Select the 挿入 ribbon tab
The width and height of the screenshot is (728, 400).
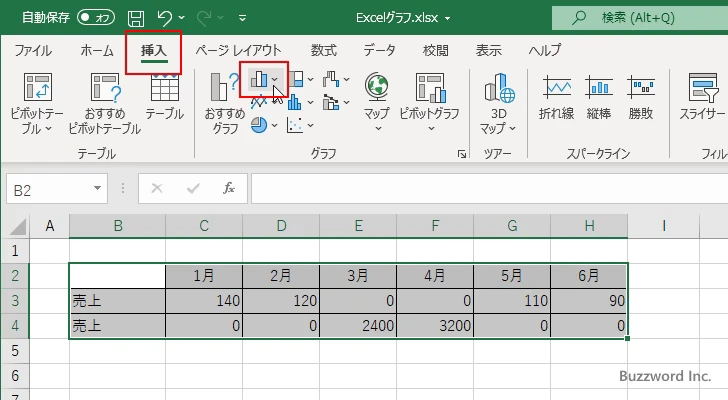(153, 50)
